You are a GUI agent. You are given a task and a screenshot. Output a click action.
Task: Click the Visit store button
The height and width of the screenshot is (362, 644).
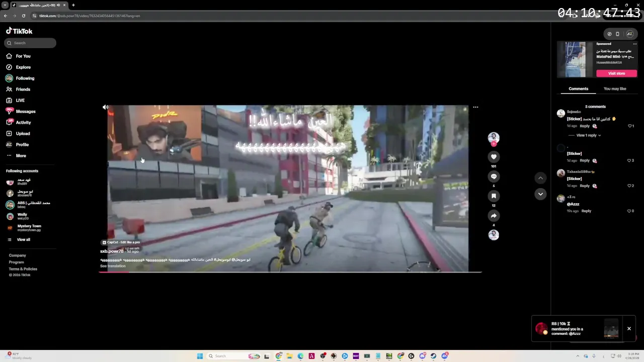pyautogui.click(x=616, y=73)
